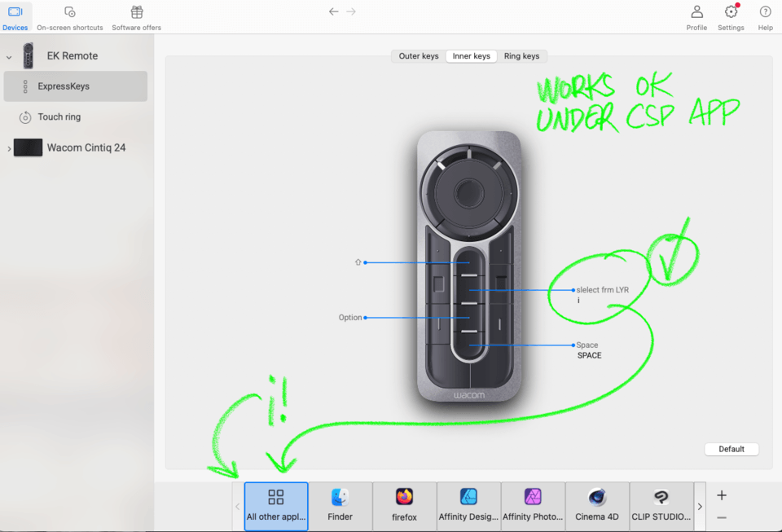
Task: Open the Devices section
Action: pos(15,17)
